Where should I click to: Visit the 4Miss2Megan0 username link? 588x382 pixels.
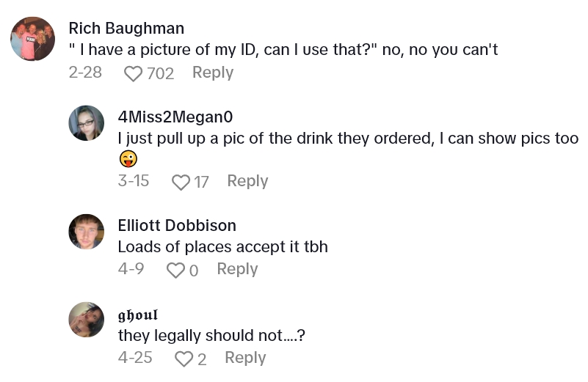pos(175,117)
